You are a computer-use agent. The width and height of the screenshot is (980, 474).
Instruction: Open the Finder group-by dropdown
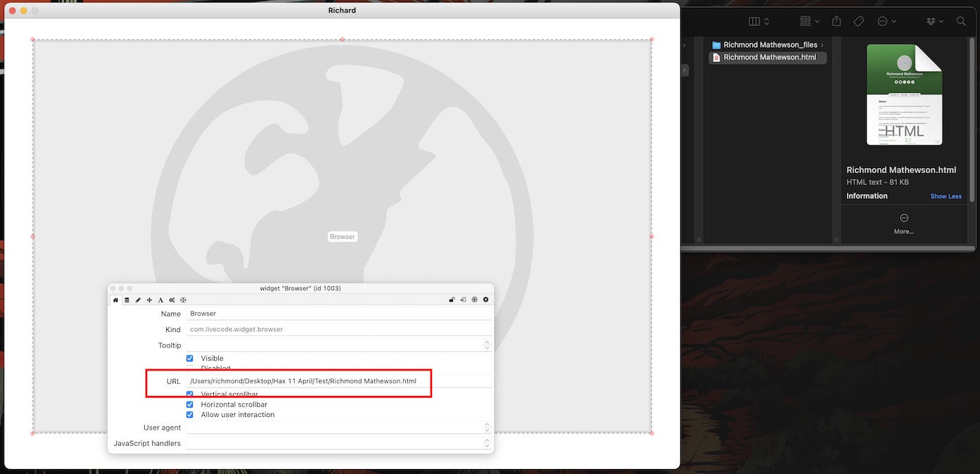(x=810, y=22)
